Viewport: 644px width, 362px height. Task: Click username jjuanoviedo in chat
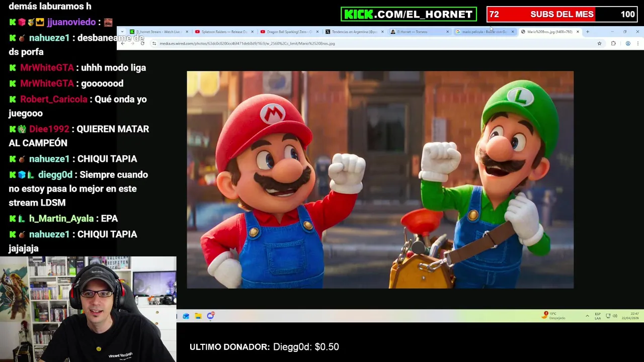71,22
